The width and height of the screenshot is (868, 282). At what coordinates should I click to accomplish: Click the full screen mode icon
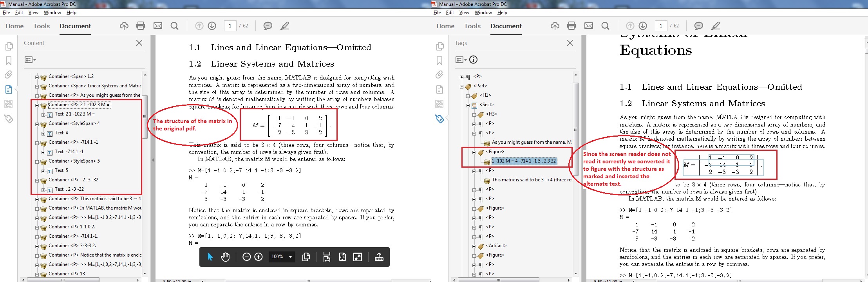pyautogui.click(x=358, y=257)
